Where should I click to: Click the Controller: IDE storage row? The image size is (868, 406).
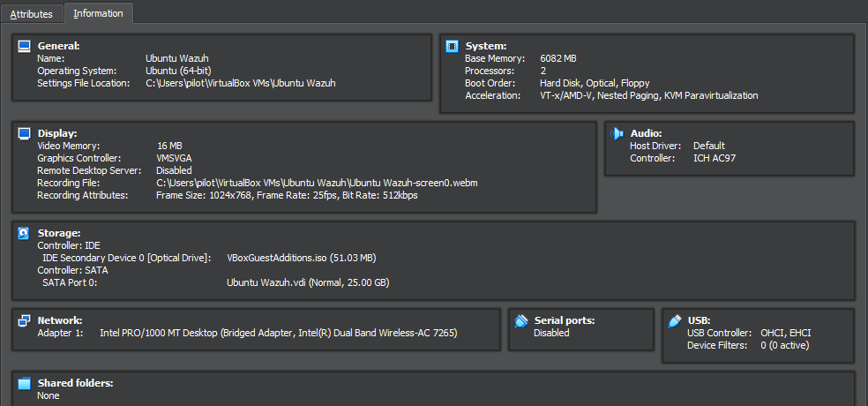pos(69,245)
